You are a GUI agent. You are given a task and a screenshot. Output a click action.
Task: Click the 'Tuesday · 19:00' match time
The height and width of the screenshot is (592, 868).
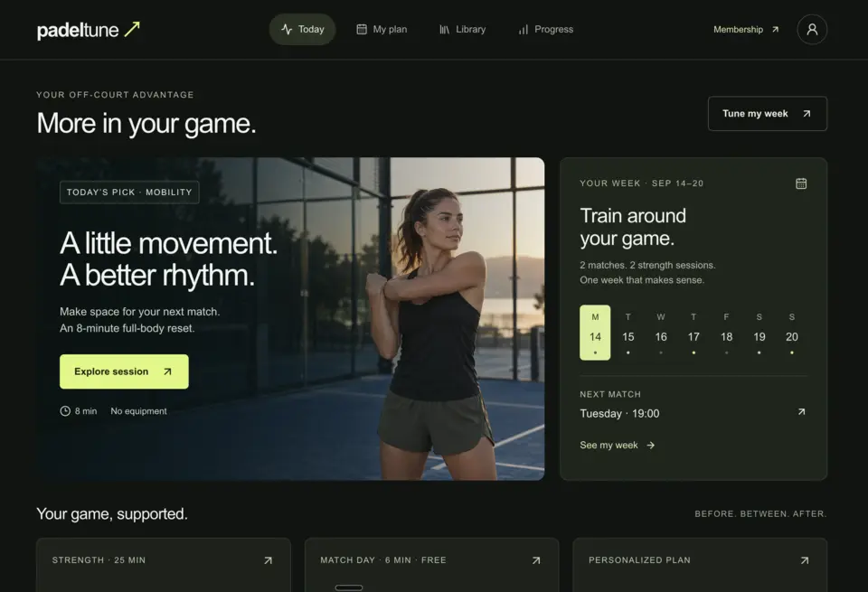point(619,413)
